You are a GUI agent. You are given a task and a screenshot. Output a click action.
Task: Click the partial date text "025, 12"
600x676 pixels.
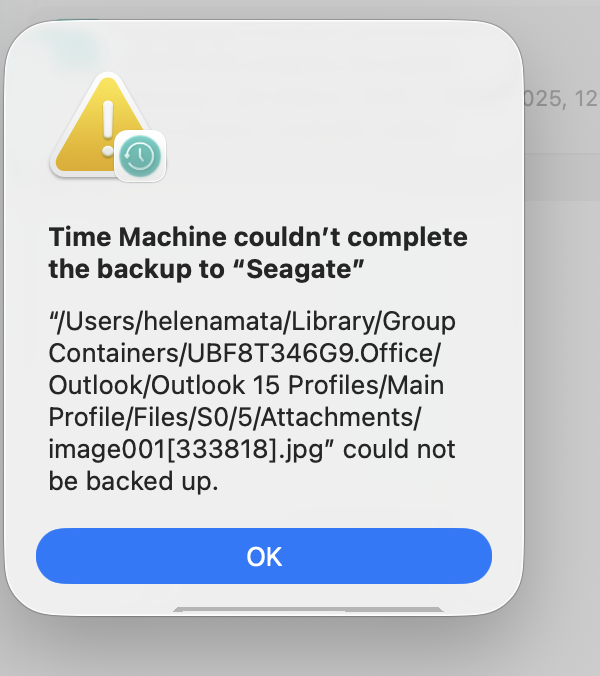pyautogui.click(x=561, y=99)
